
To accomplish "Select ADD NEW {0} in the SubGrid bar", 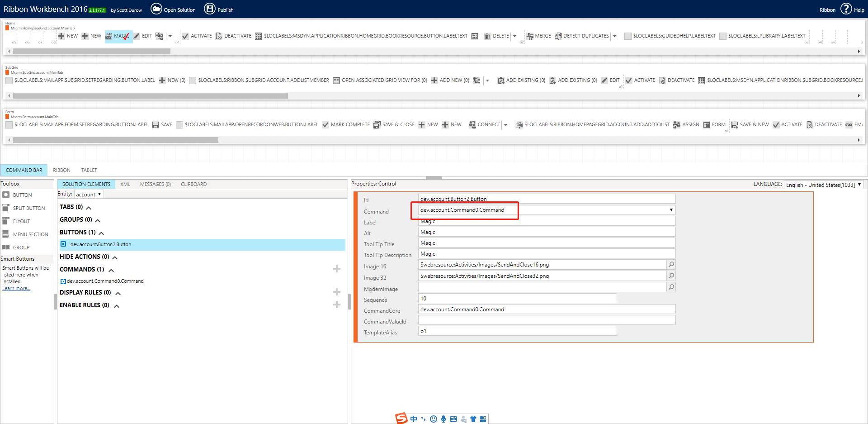I will pos(450,81).
